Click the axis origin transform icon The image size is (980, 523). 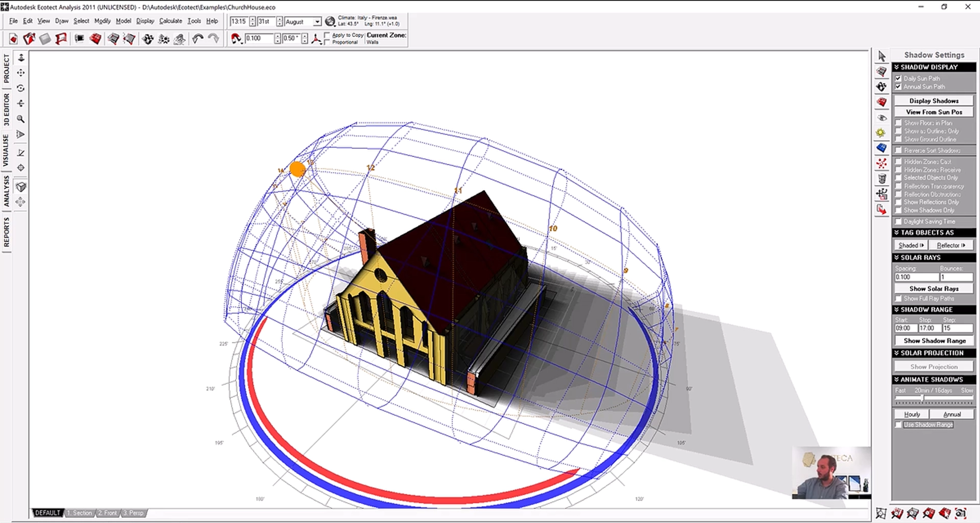316,39
